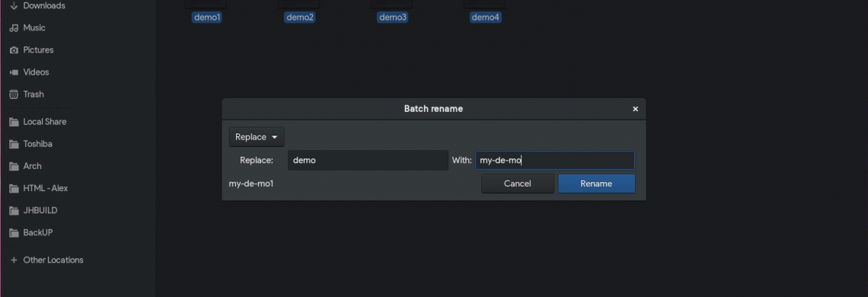
Task: Click the Replace: field label
Action: pyautogui.click(x=257, y=160)
